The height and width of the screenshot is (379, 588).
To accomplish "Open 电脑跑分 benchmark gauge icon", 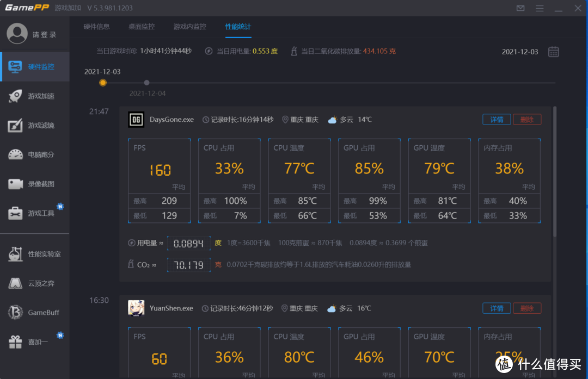I will [x=15, y=154].
